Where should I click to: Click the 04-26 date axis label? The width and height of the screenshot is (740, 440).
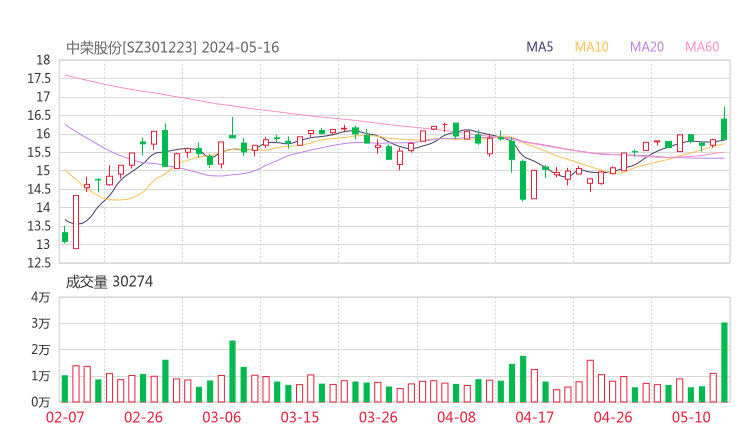tap(613, 417)
